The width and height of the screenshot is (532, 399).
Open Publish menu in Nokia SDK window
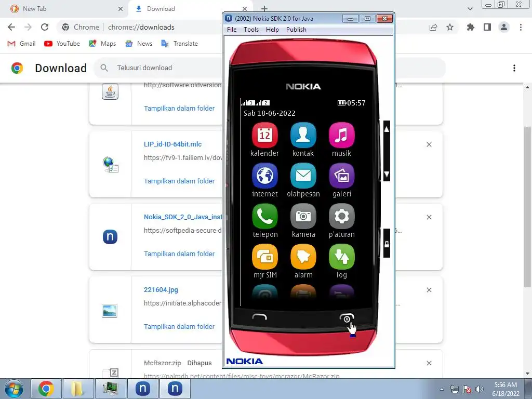[x=296, y=30]
